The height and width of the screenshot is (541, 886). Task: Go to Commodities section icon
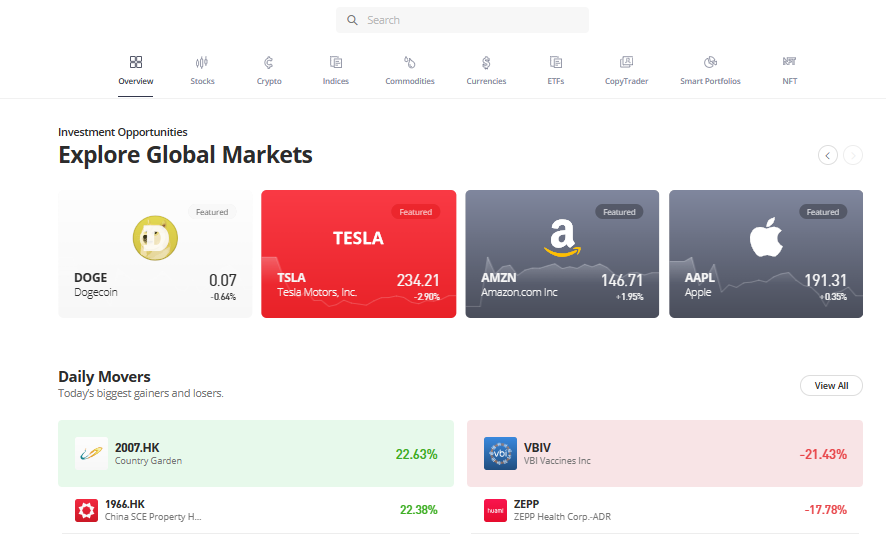410,62
